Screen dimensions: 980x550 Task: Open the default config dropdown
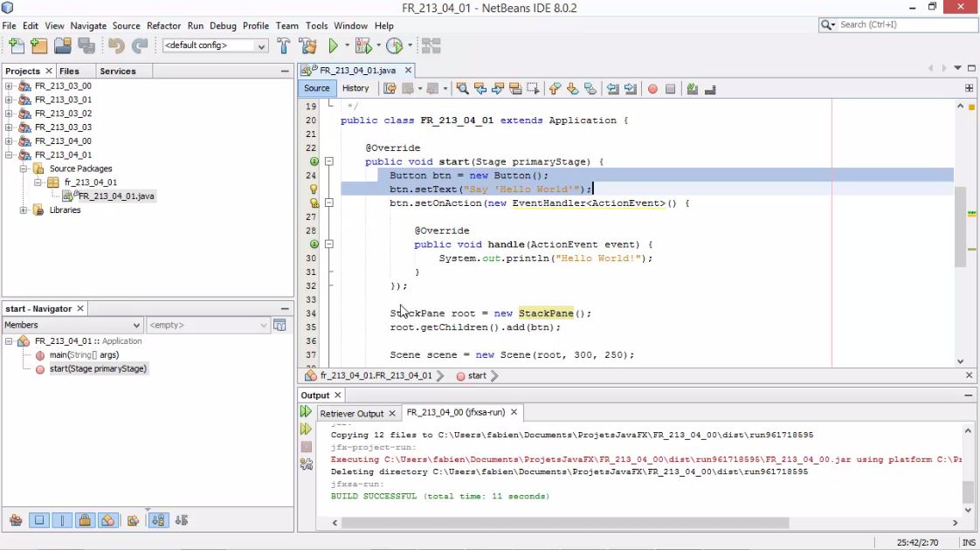(262, 45)
